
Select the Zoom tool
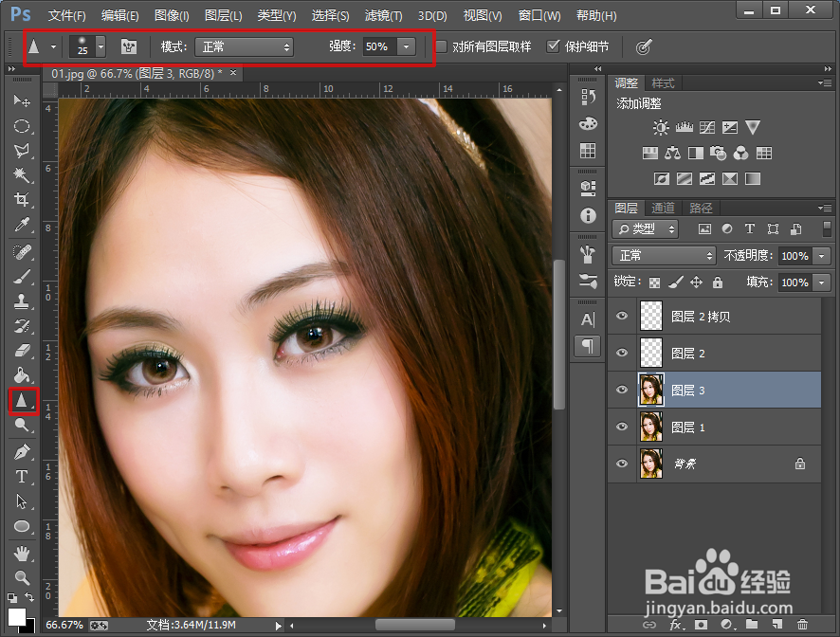(22, 577)
